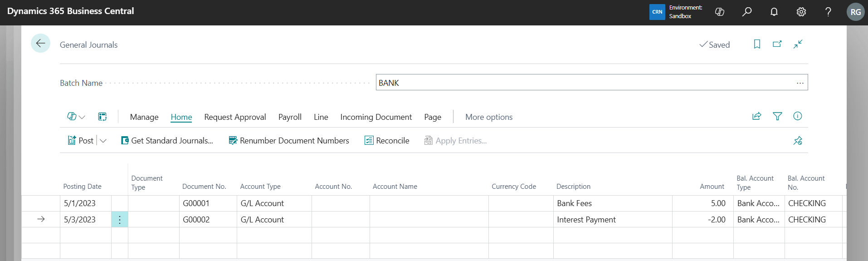Select posting date 5/3/2023 cell
Image resolution: width=868 pixels, height=261 pixels.
tap(86, 220)
